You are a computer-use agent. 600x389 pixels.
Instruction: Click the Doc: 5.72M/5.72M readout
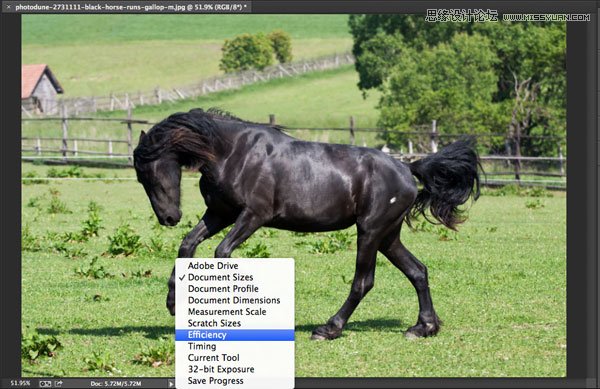coord(116,383)
